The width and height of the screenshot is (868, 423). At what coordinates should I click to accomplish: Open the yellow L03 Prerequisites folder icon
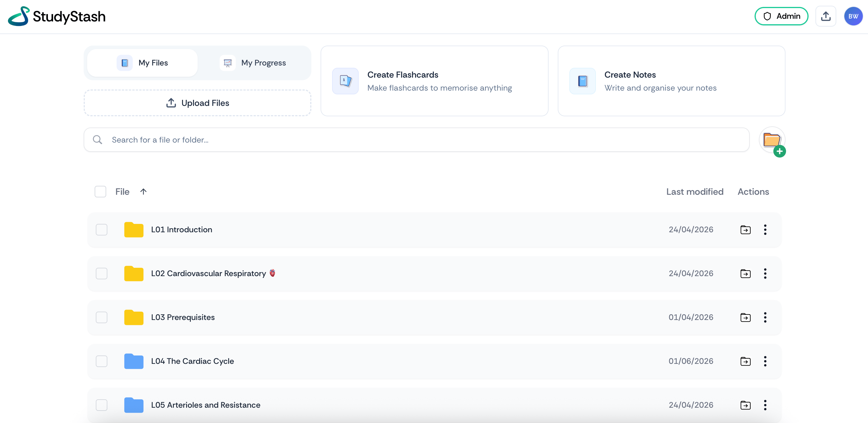[134, 317]
